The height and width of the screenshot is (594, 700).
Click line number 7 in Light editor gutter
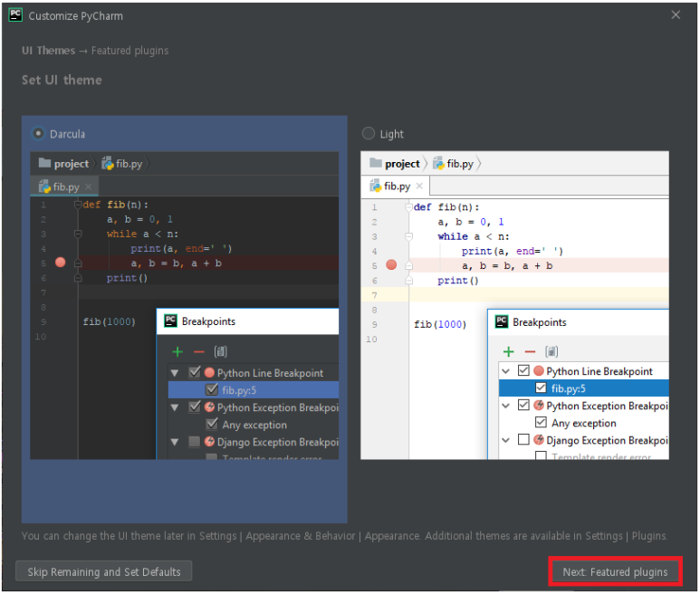tap(374, 295)
